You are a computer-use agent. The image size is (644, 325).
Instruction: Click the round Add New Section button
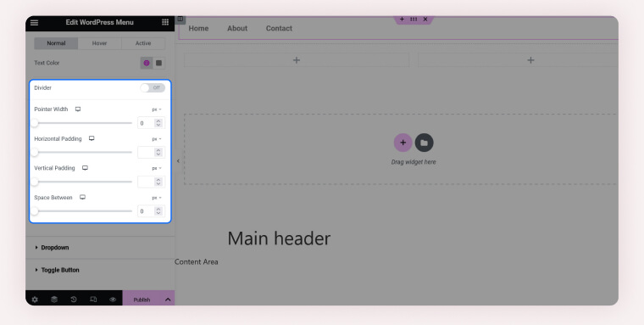402,143
